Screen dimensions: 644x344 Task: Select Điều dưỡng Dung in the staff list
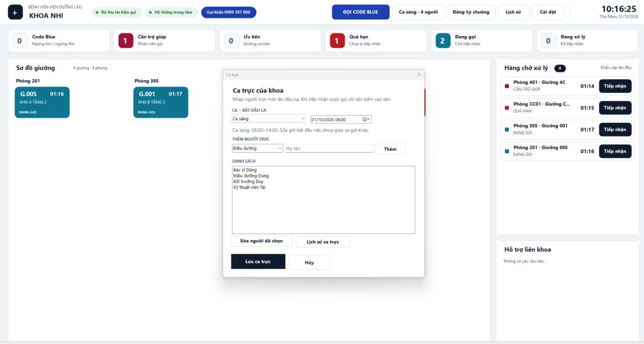(x=251, y=176)
